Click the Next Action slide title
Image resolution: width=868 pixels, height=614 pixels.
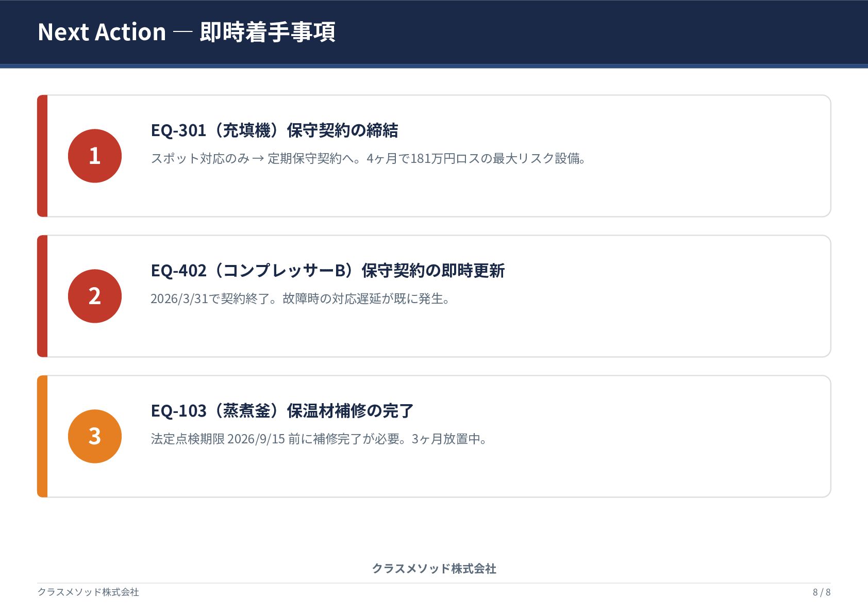coord(187,32)
